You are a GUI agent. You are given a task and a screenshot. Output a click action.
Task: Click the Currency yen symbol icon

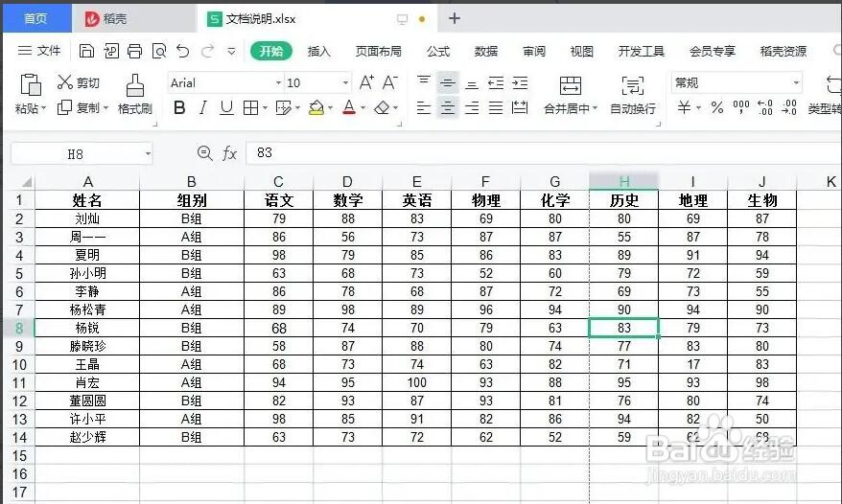pos(684,107)
